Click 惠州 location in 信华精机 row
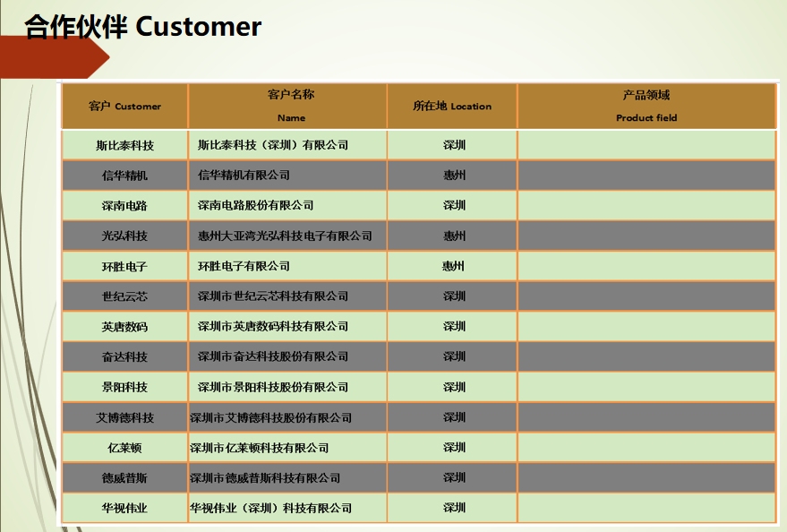Screen dimensions: 787x532 click(x=454, y=176)
